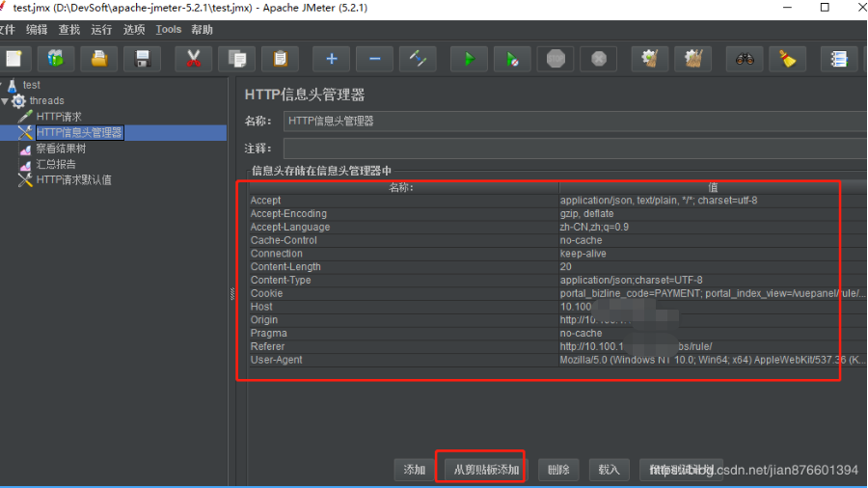Click the 删除 button

click(x=558, y=470)
